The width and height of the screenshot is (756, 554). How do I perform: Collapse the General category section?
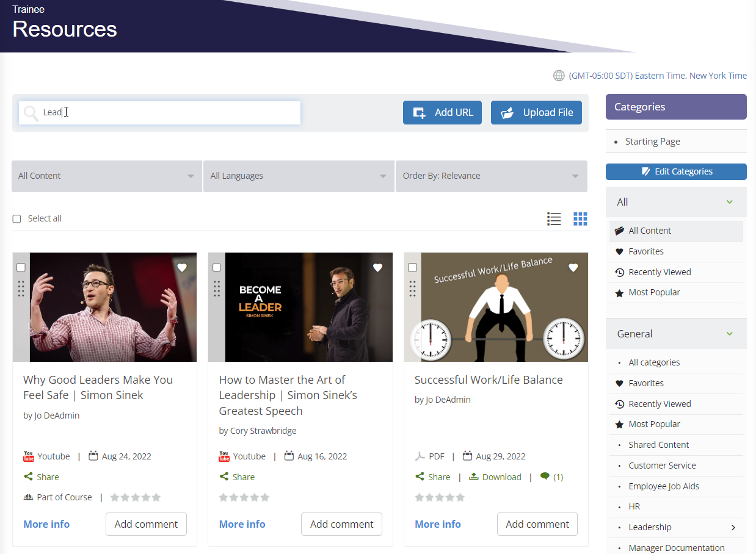[729, 334]
